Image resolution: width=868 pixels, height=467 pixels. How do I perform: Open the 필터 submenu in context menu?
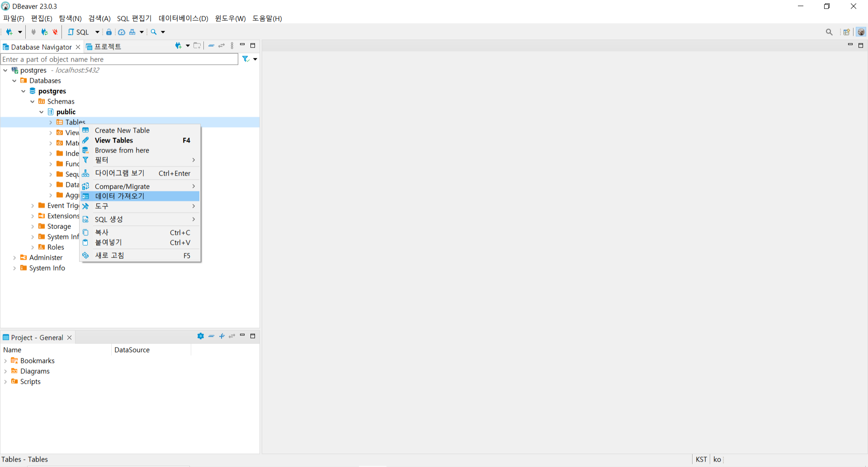[x=140, y=160]
